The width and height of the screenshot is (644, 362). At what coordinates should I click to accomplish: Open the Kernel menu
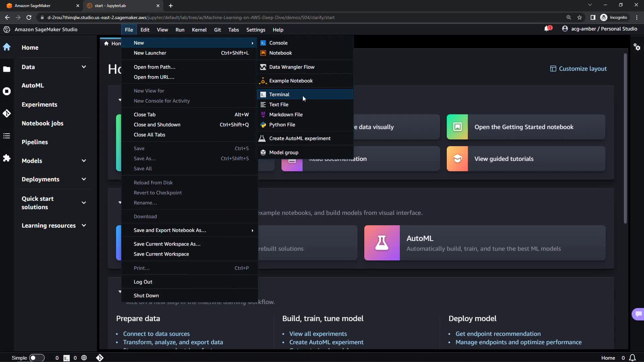199,30
